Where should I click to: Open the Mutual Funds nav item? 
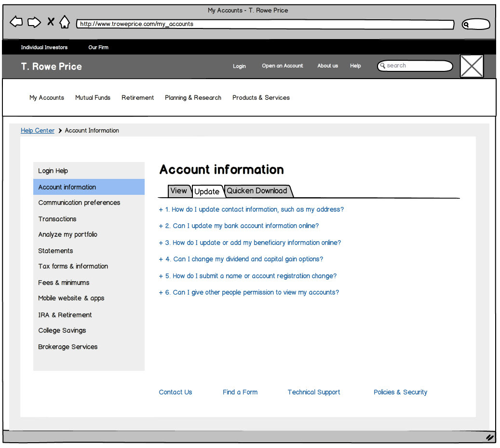93,97
